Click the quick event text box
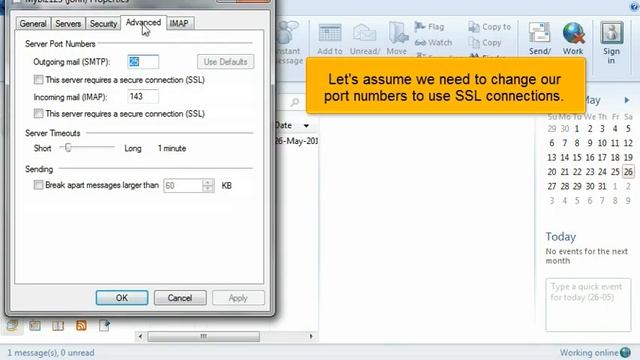The height and width of the screenshot is (360, 640). coord(588,304)
